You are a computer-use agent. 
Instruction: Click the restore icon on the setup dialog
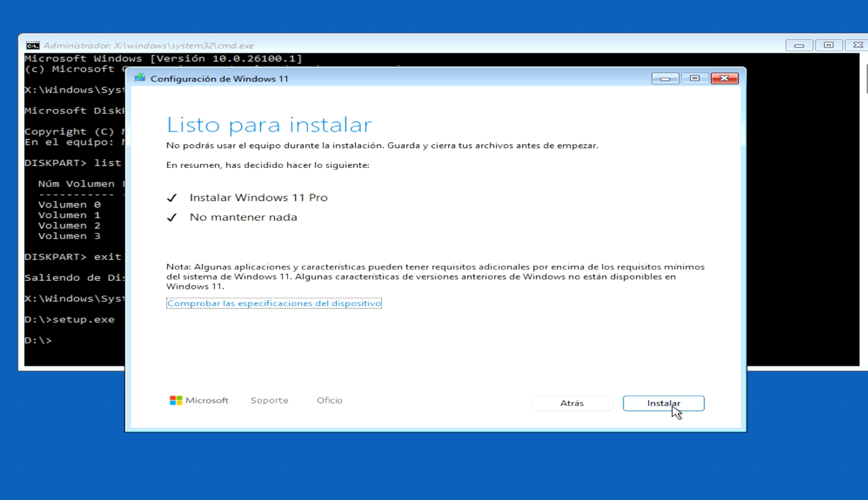pyautogui.click(x=694, y=78)
